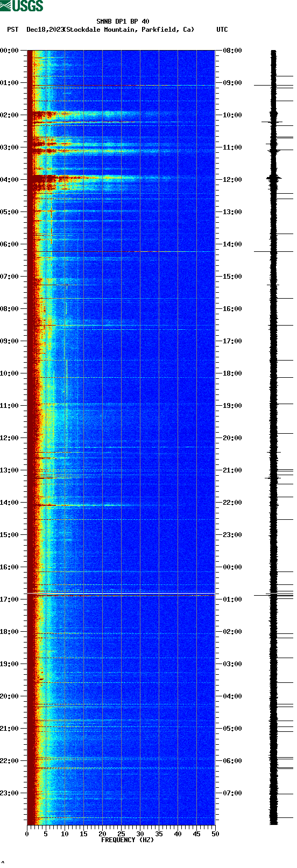Screen dimensions: 297x868
Task: Click the 12:00 label on the UTC axis
Action: pos(232,180)
